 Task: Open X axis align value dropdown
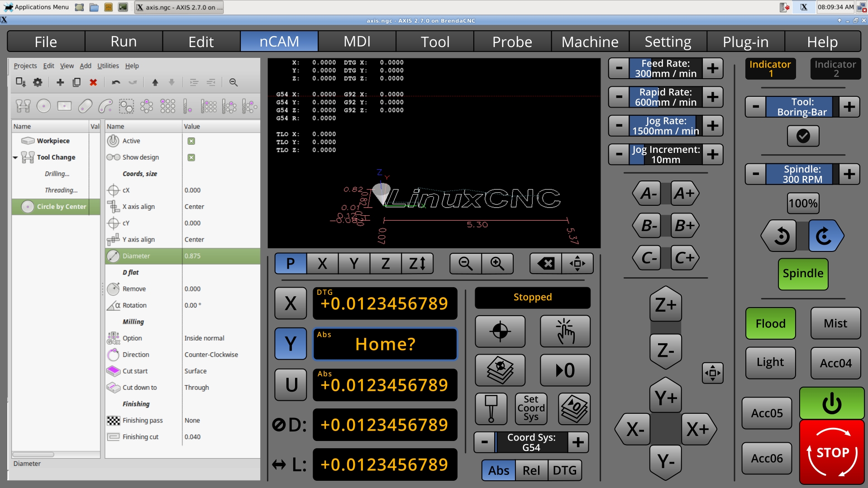(x=220, y=207)
